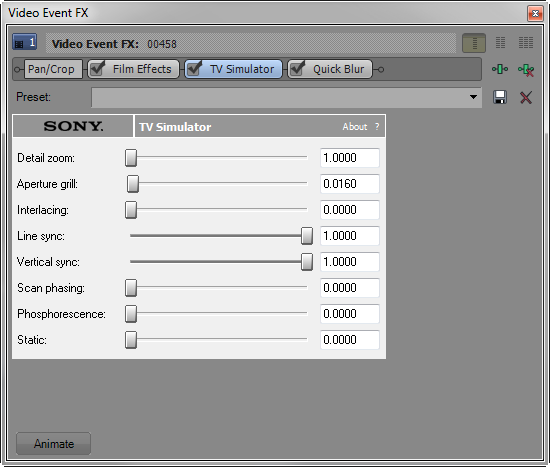Open the Preset dropdown arrow
Image resolution: width=550 pixels, height=467 pixels.
tap(473, 97)
